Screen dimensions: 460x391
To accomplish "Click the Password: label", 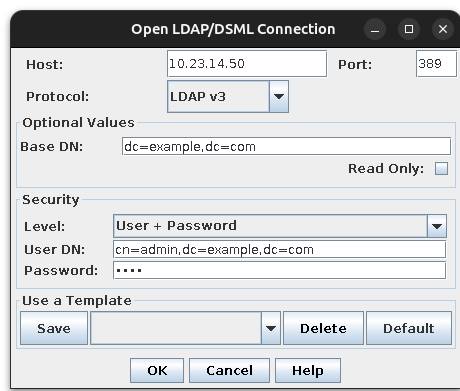I will tap(61, 270).
